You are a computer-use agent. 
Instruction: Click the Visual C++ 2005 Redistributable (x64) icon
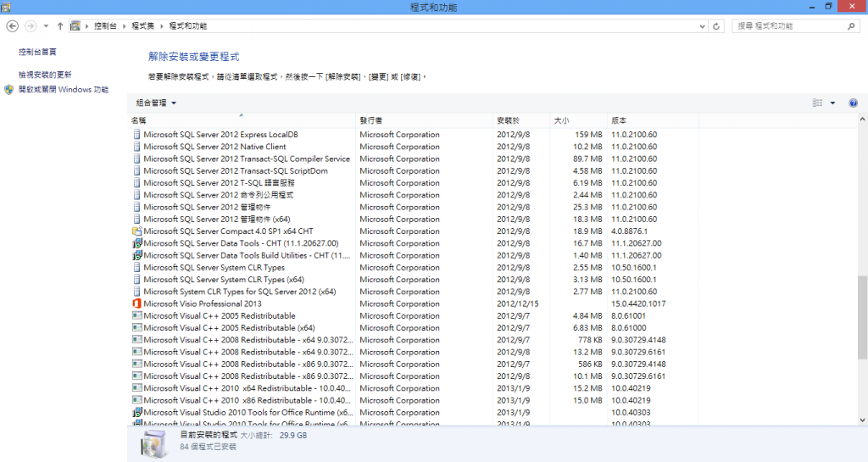(136, 328)
